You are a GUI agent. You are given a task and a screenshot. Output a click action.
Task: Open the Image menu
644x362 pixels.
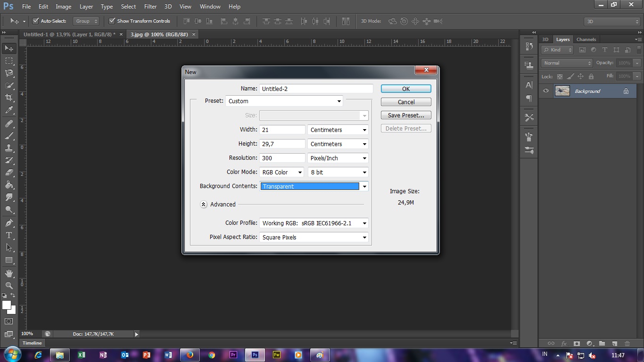click(x=63, y=7)
